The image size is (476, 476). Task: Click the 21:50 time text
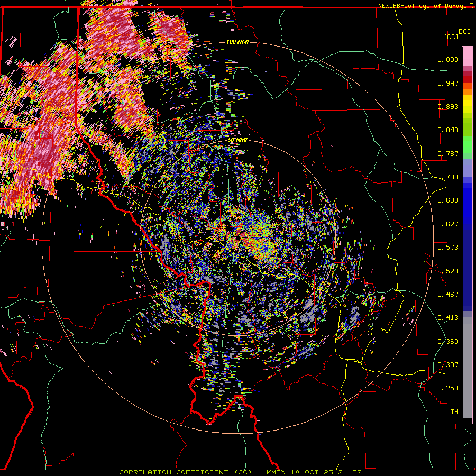(351, 472)
